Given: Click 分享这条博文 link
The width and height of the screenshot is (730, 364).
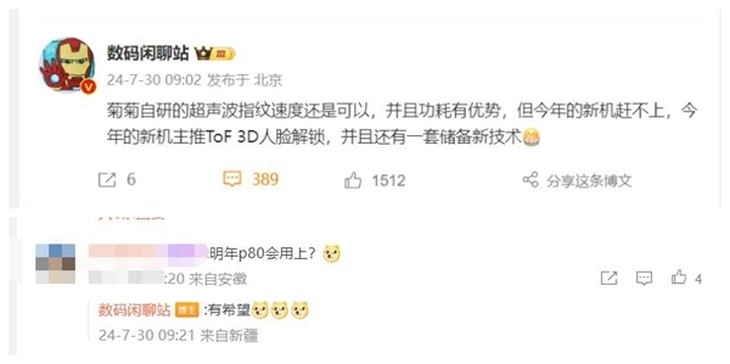Looking at the screenshot, I should tap(589, 181).
